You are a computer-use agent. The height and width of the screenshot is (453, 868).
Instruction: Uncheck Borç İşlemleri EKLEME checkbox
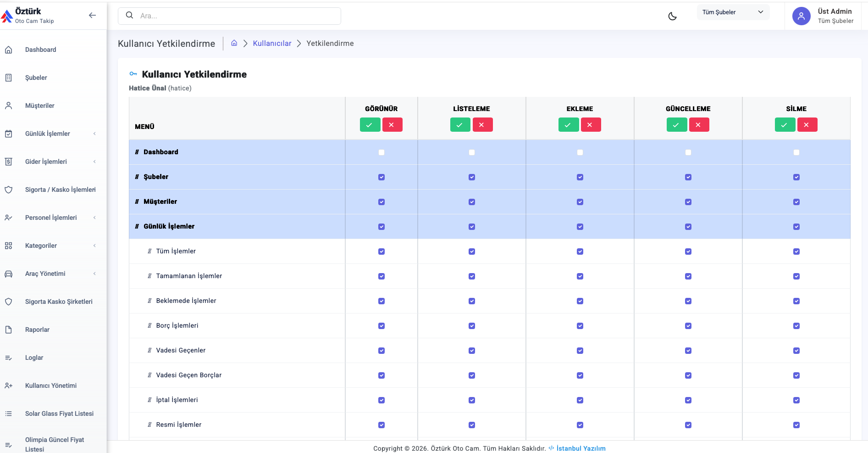(x=580, y=326)
